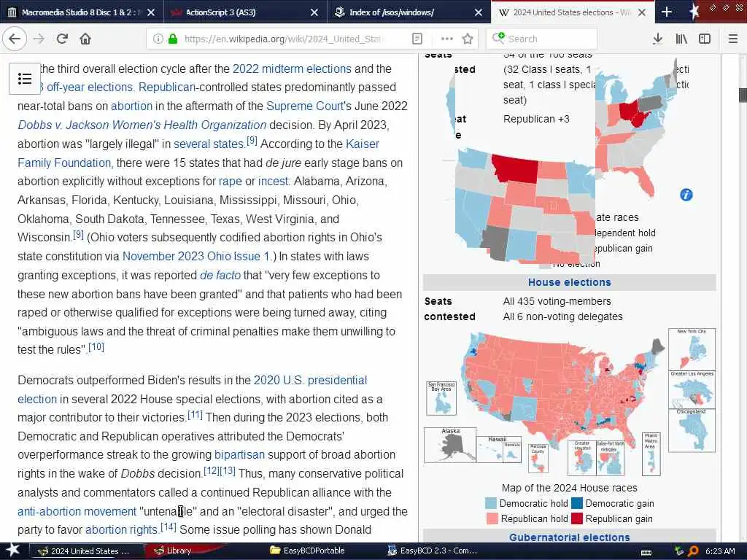Screen dimensions: 747x560
Task: Open Wikipedia table of contents list icon
Action: (25, 79)
